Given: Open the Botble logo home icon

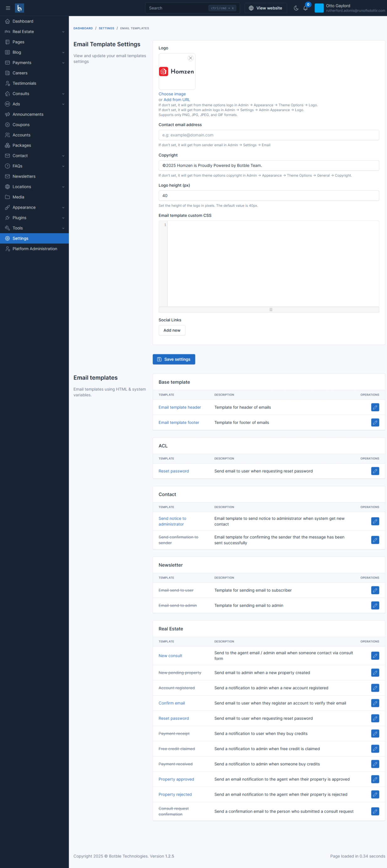Looking at the screenshot, I should tap(19, 8).
